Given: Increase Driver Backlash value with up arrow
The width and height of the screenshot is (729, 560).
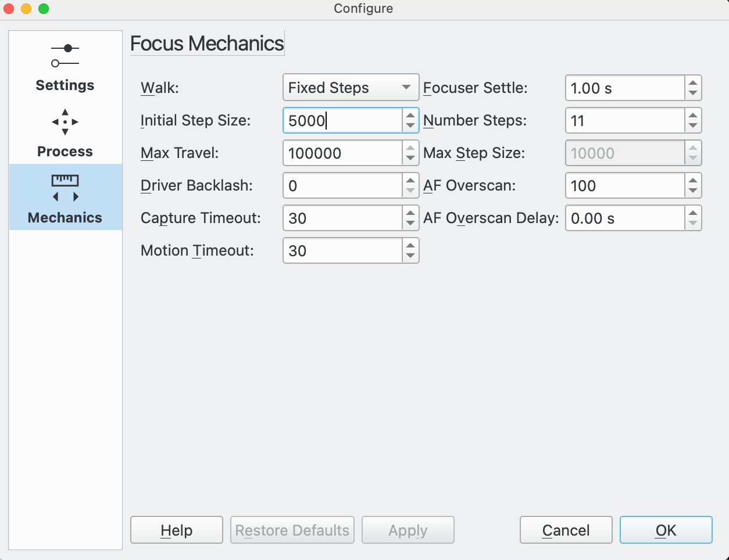Looking at the screenshot, I should [x=410, y=180].
